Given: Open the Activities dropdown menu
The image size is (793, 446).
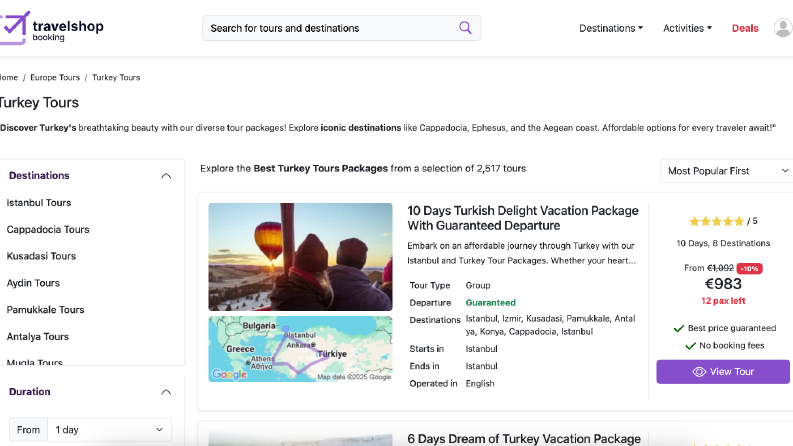Looking at the screenshot, I should (687, 28).
